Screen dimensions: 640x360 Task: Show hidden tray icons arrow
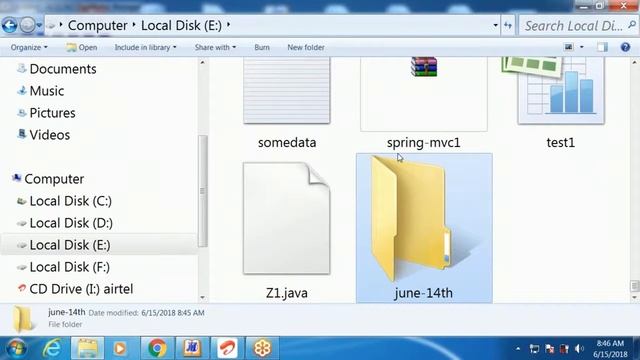518,349
